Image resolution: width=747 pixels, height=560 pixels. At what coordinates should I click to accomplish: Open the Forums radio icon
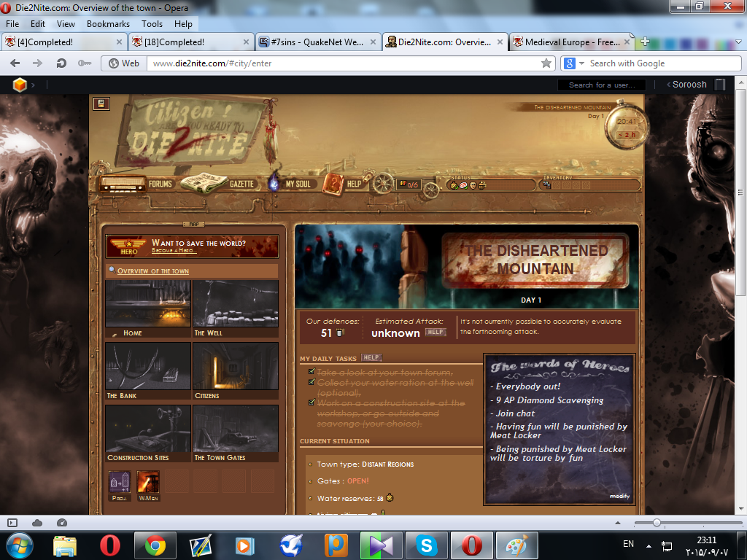pyautogui.click(x=123, y=184)
